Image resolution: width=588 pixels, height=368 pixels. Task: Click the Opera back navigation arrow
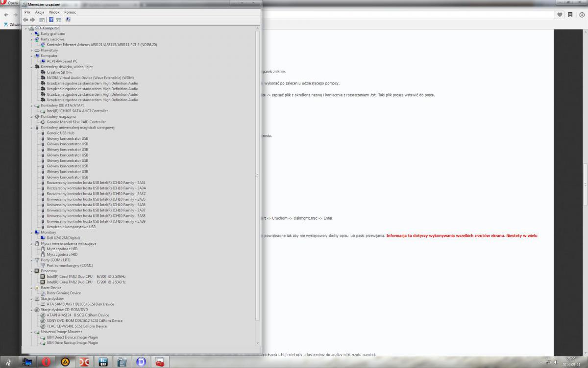6,15
